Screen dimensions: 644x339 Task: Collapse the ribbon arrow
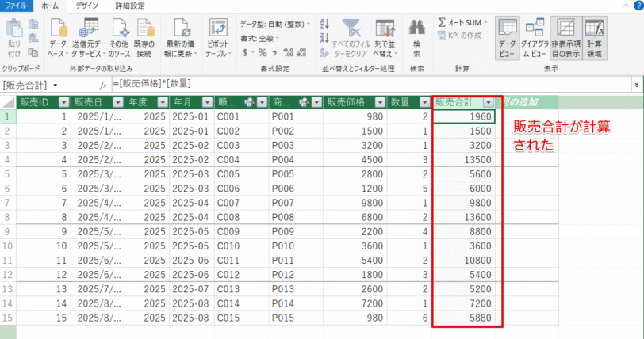[x=626, y=6]
